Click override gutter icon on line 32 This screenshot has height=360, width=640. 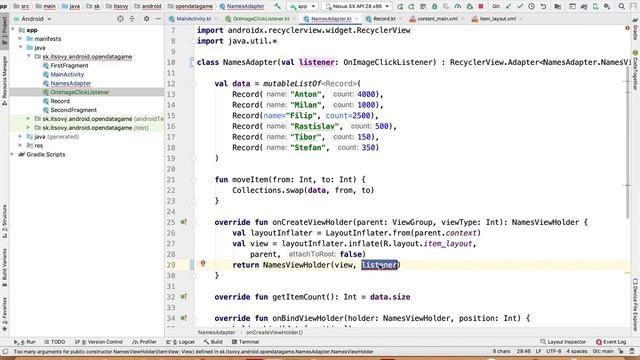[x=184, y=297]
